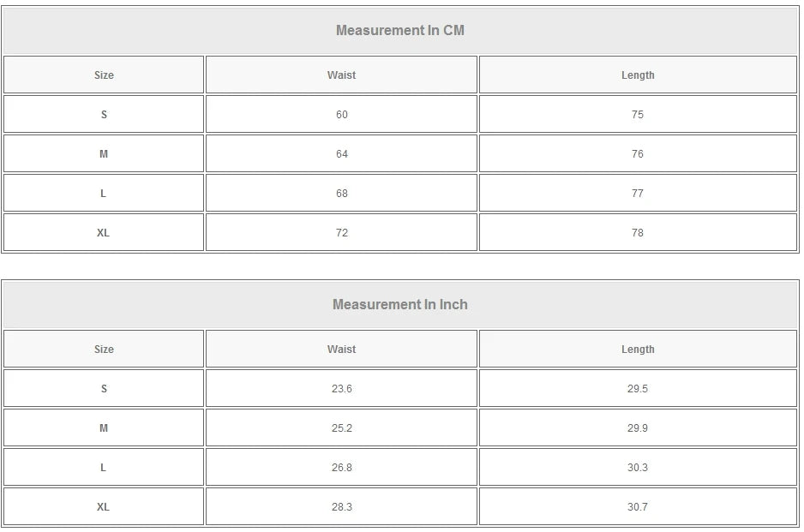Viewport: 804px width, 532px height.
Task: Click the Size header in the CM table
Action: tap(104, 75)
